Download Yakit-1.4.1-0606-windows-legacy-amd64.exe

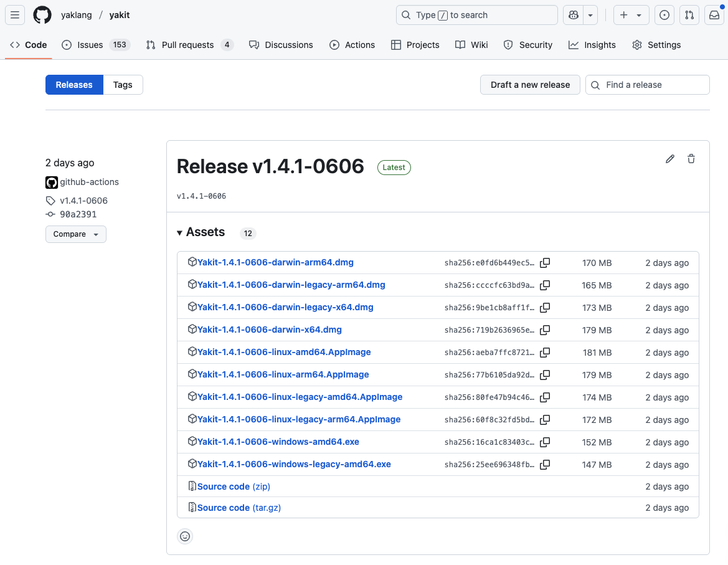pyautogui.click(x=294, y=464)
